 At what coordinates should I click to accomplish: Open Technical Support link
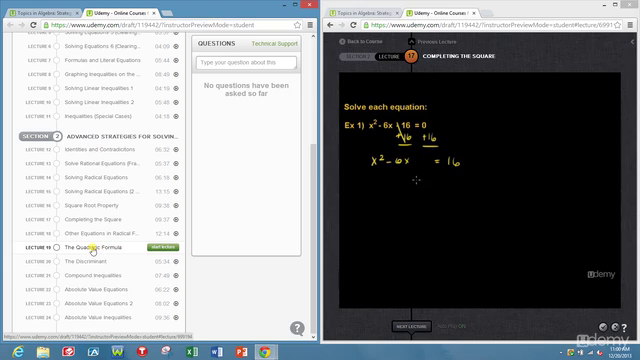274,44
